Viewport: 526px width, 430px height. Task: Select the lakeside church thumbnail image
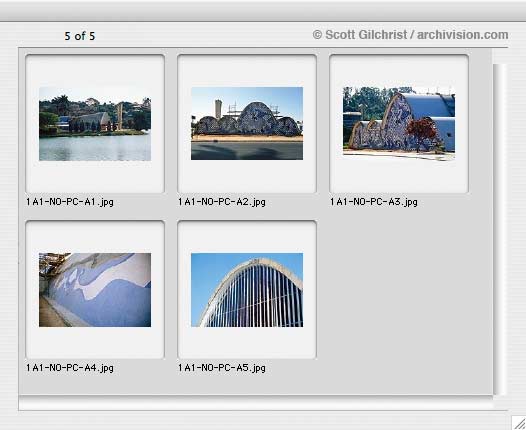click(95, 124)
